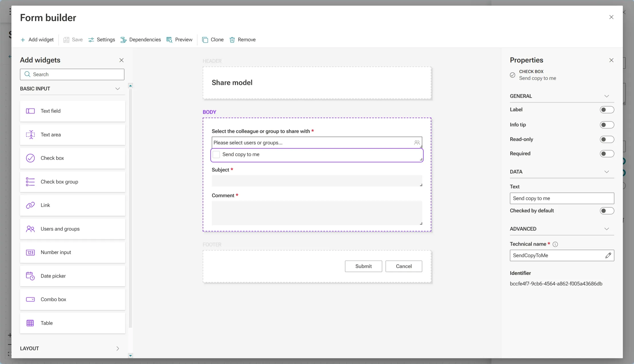
Task: Collapse the BASIC INPUT section
Action: point(117,89)
